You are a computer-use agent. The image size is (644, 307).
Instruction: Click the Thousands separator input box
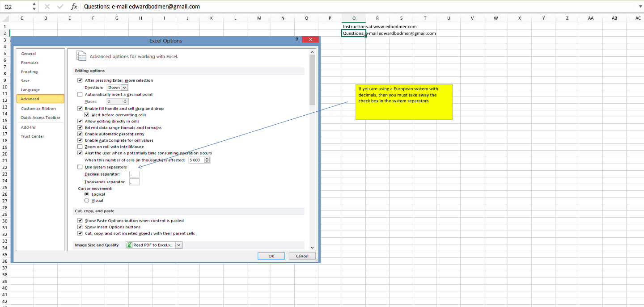134,182
